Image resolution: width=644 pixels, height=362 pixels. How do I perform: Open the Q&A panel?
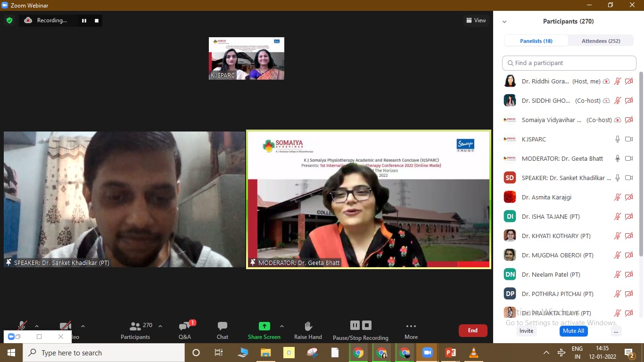click(x=185, y=330)
